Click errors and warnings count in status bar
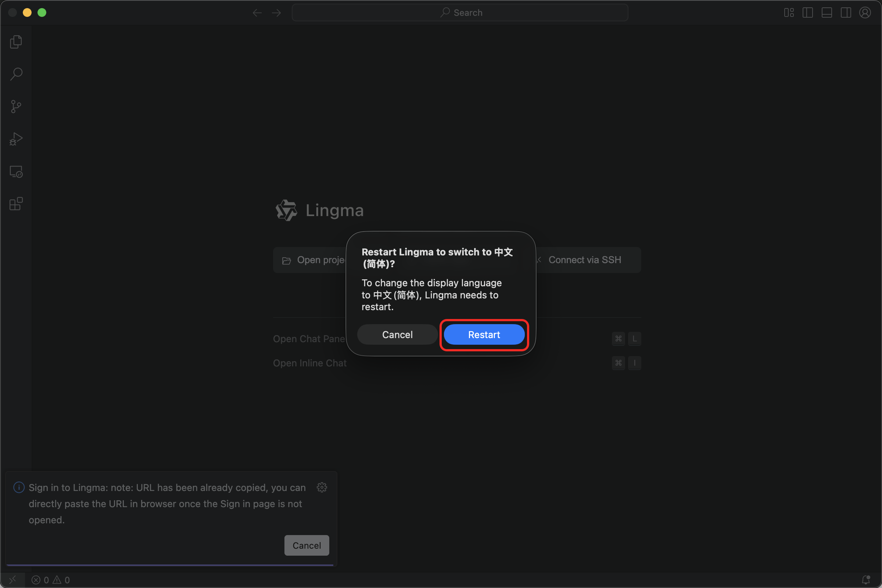This screenshot has width=882, height=588. click(x=51, y=580)
